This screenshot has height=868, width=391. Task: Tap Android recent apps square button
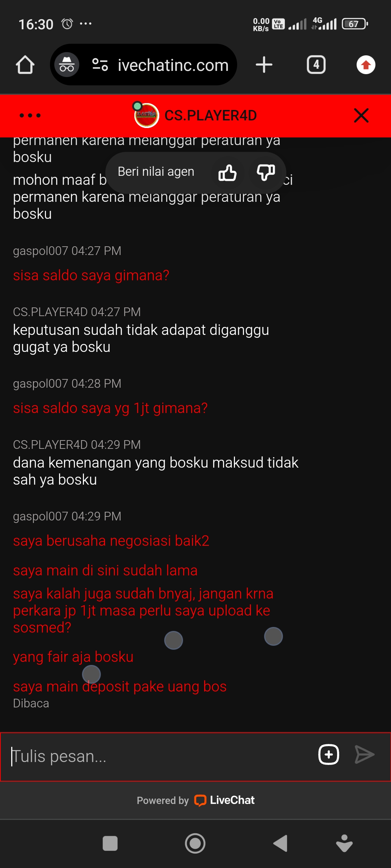(110, 843)
